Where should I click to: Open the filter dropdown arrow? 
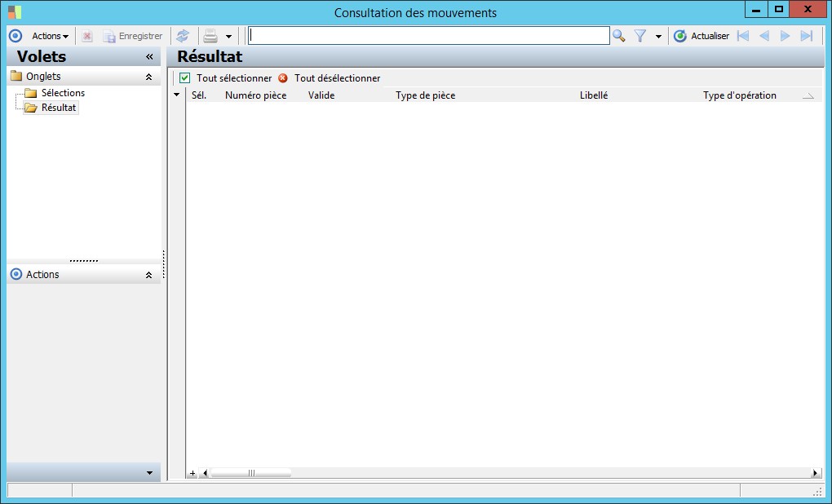pyautogui.click(x=658, y=37)
